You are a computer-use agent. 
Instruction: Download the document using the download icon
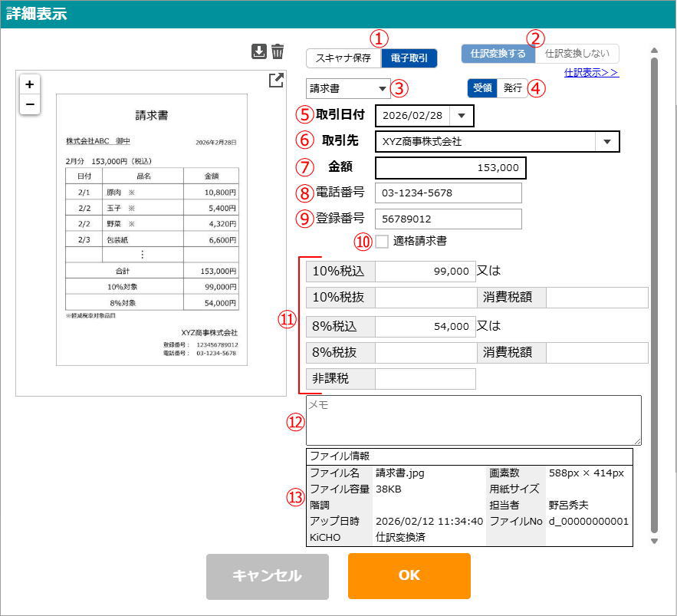259,51
